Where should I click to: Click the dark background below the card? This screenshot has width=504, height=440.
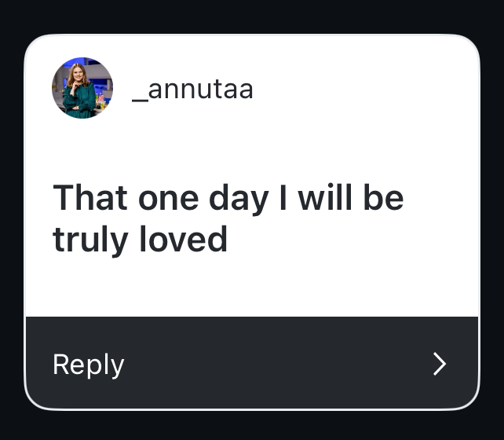click(251, 425)
